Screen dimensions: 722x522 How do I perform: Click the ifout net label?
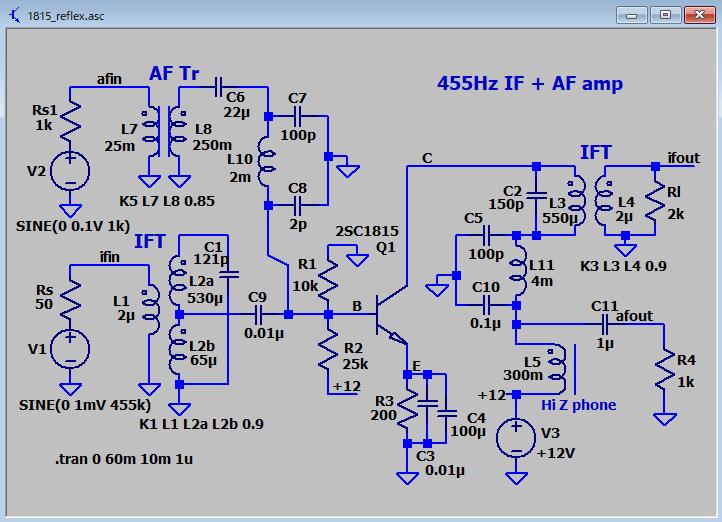point(683,158)
